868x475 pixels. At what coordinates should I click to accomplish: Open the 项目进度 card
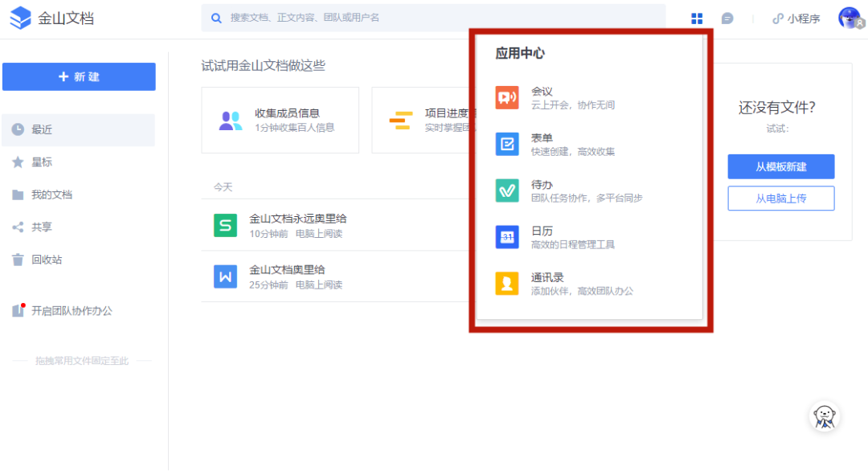click(x=420, y=120)
